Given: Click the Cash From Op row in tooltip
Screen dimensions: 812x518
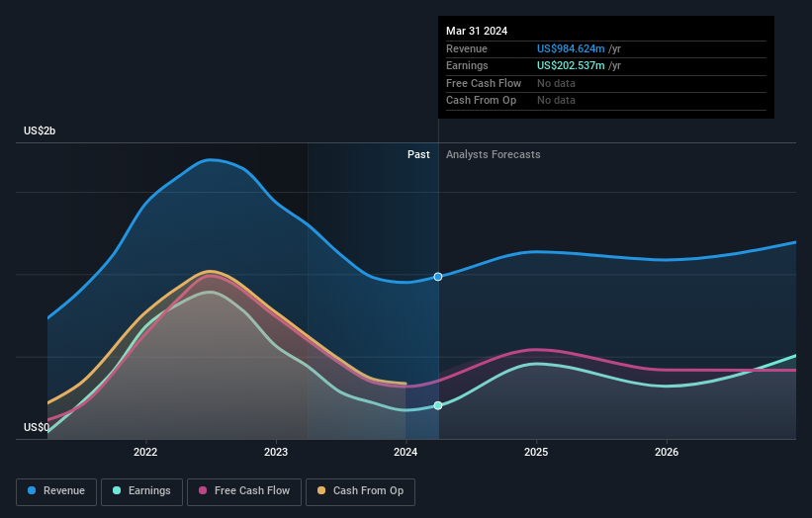Looking at the screenshot, I should [x=606, y=101].
